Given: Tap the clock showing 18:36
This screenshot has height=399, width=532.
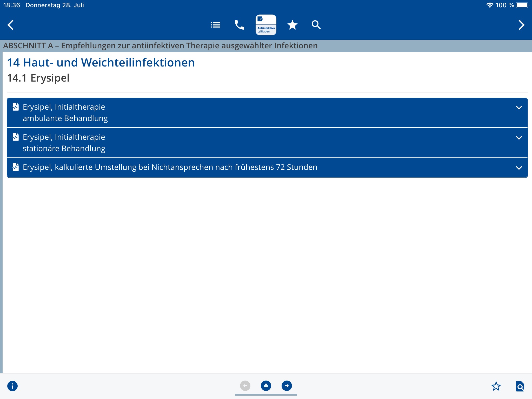Looking at the screenshot, I should pyautogui.click(x=11, y=5).
